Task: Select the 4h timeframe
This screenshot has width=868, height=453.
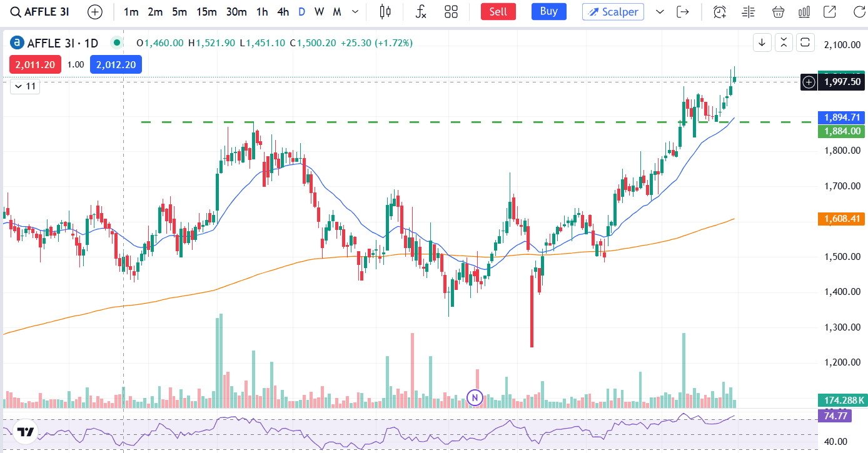Action: click(283, 11)
